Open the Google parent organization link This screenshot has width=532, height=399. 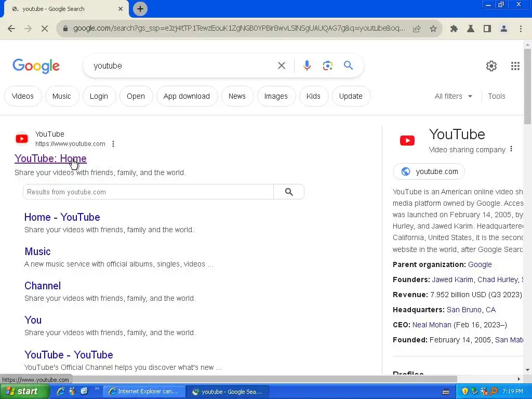click(x=480, y=264)
